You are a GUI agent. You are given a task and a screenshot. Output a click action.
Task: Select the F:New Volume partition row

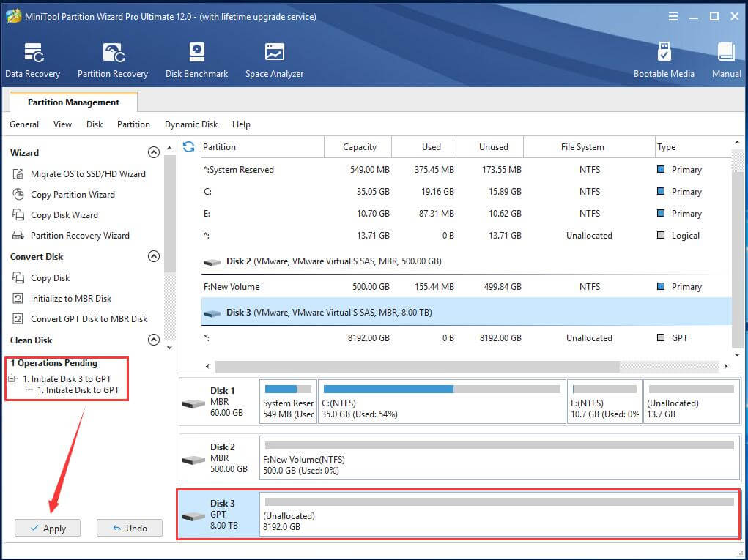click(x=466, y=287)
